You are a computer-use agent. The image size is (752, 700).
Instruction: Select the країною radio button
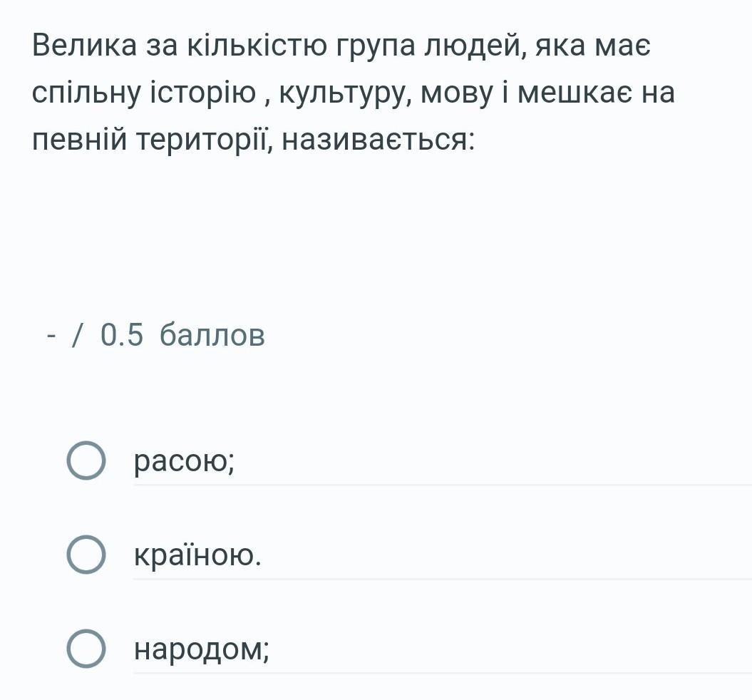pos(86,555)
